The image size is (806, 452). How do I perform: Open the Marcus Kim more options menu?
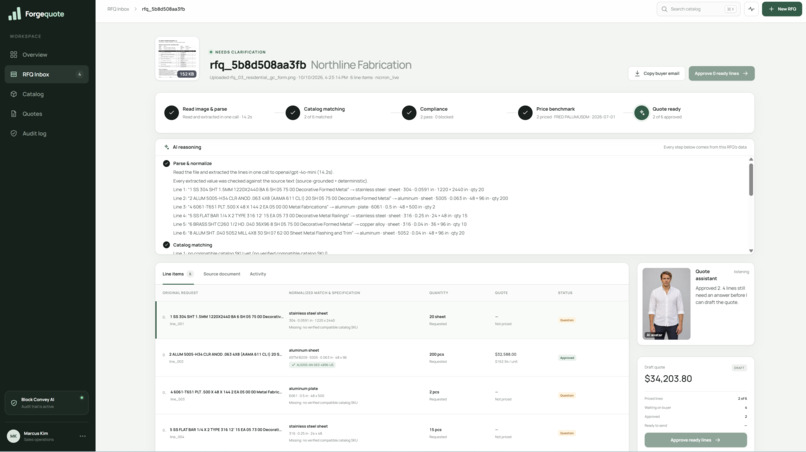(83, 436)
